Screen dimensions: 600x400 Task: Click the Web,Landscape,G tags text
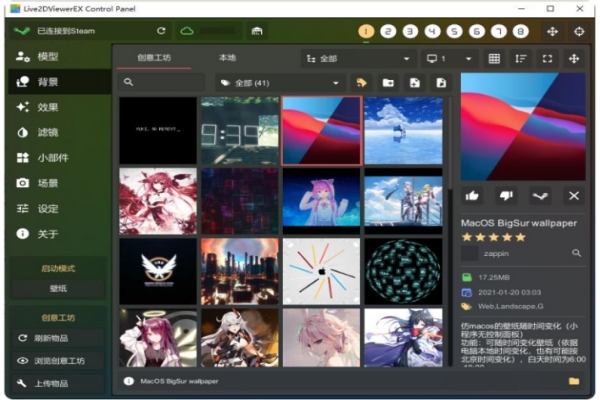[510, 306]
